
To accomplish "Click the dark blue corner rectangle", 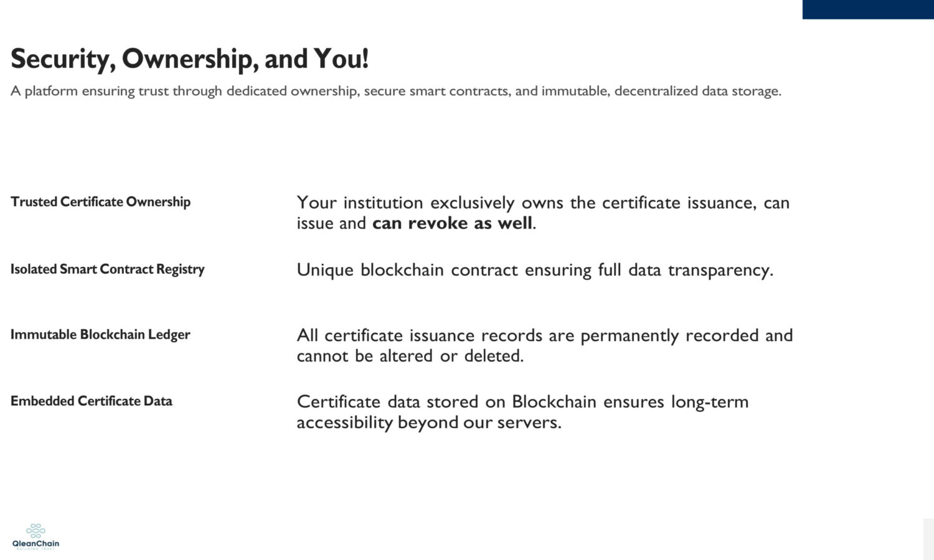I will point(867,9).
